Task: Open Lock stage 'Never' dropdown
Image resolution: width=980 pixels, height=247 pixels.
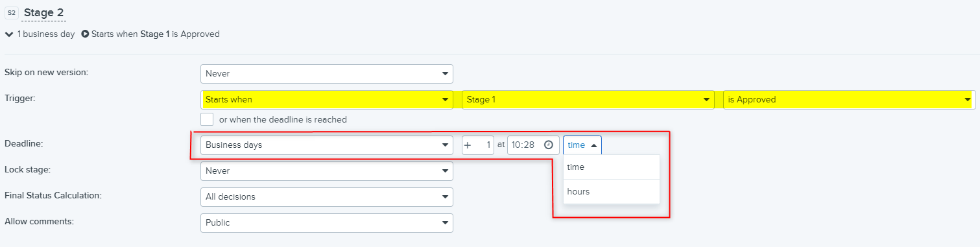Action: pos(327,171)
